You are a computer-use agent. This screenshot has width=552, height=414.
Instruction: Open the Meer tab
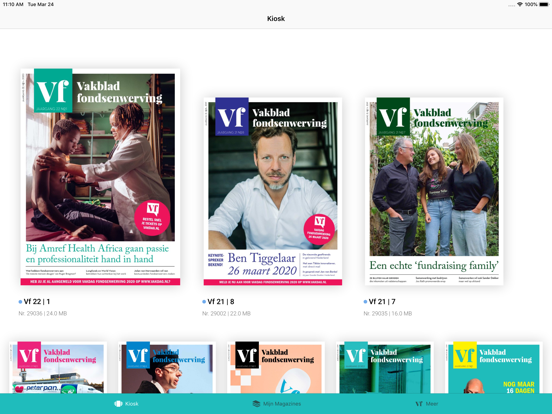[x=427, y=403]
